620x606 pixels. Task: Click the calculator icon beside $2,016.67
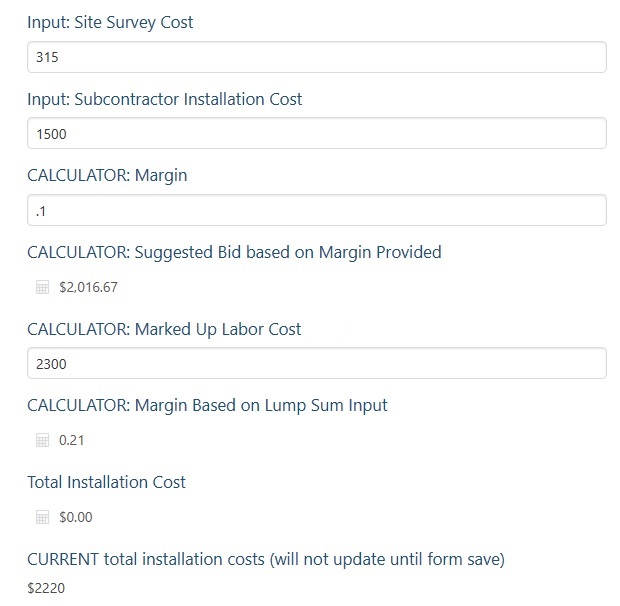(x=42, y=287)
